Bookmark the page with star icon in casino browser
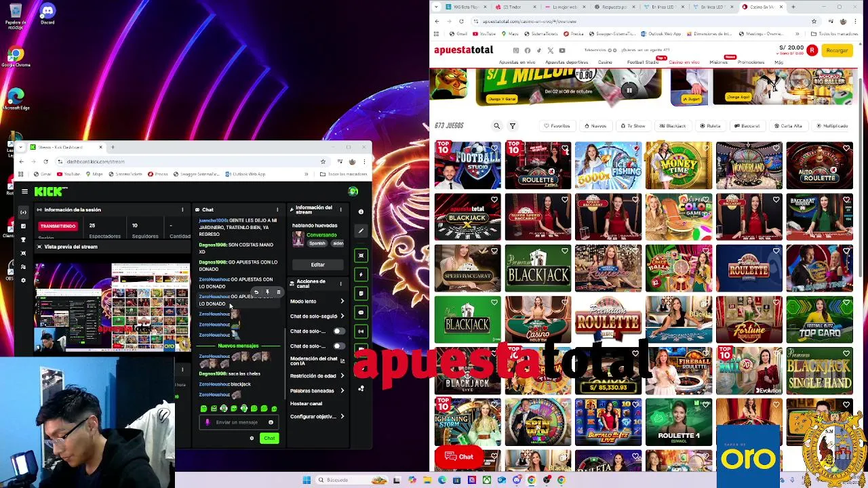Viewport: 868px width, 488px height. click(814, 21)
